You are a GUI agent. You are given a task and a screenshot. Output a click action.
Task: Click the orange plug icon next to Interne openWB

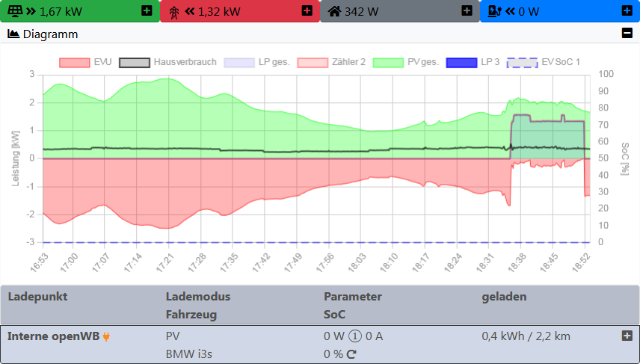point(106,336)
